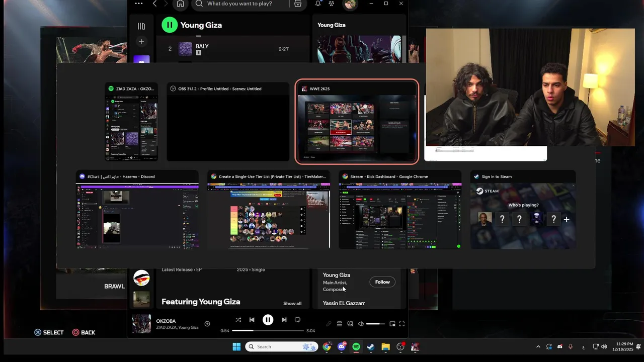Open Spotify from taskbar

pyautogui.click(x=356, y=346)
